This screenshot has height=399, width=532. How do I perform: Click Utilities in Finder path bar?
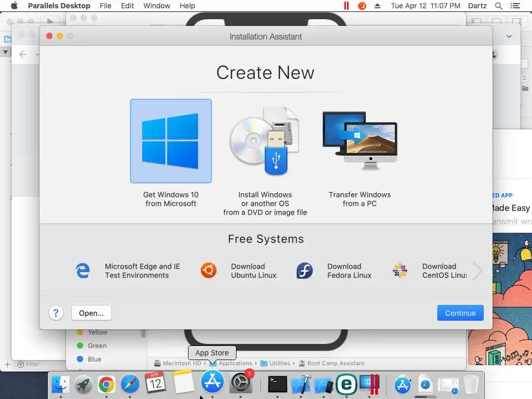275,363
